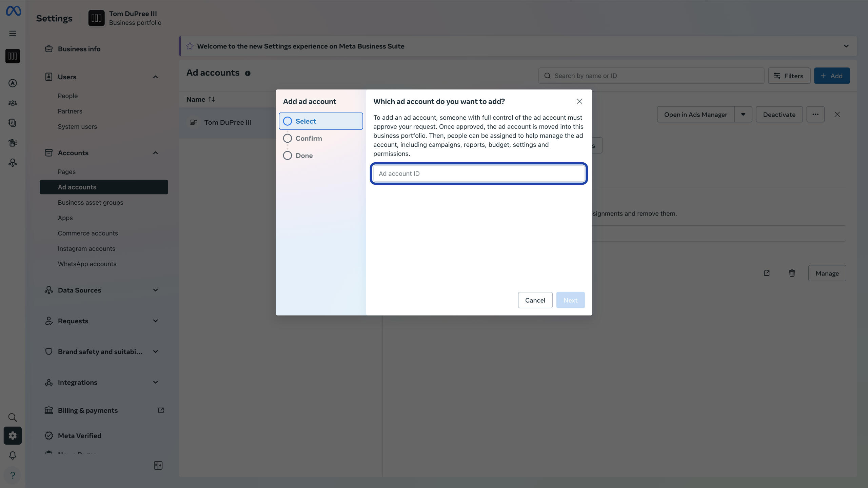The height and width of the screenshot is (488, 868).
Task: Go to Instagram accounts
Action: [x=86, y=248]
